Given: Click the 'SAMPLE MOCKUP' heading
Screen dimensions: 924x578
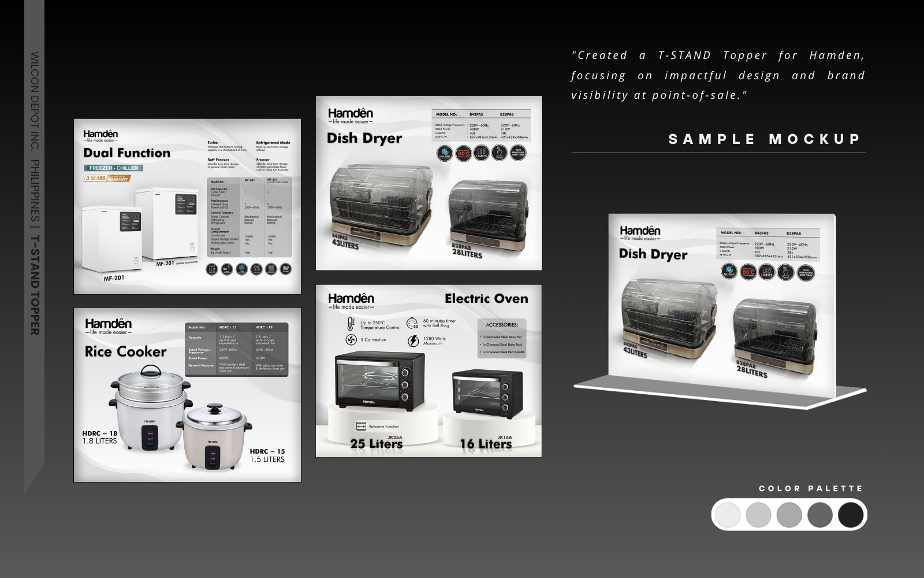Looking at the screenshot, I should (x=765, y=139).
